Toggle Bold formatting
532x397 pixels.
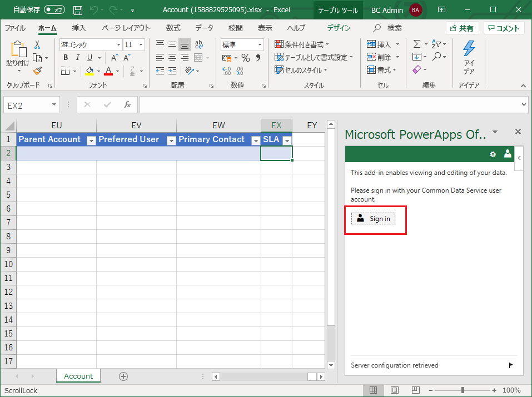(x=66, y=58)
